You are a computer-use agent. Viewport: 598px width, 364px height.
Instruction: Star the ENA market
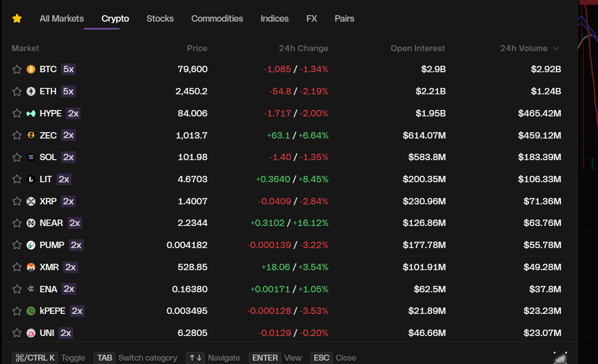coord(17,289)
